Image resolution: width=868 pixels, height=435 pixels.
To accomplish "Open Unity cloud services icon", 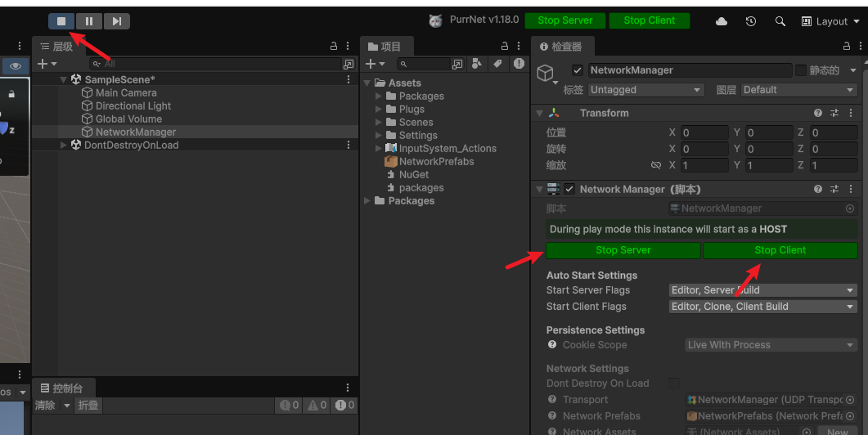I will [722, 21].
